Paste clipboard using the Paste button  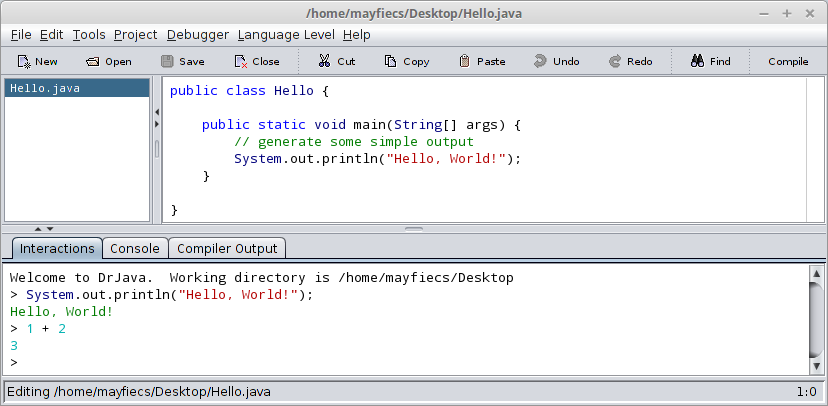pyautogui.click(x=482, y=62)
